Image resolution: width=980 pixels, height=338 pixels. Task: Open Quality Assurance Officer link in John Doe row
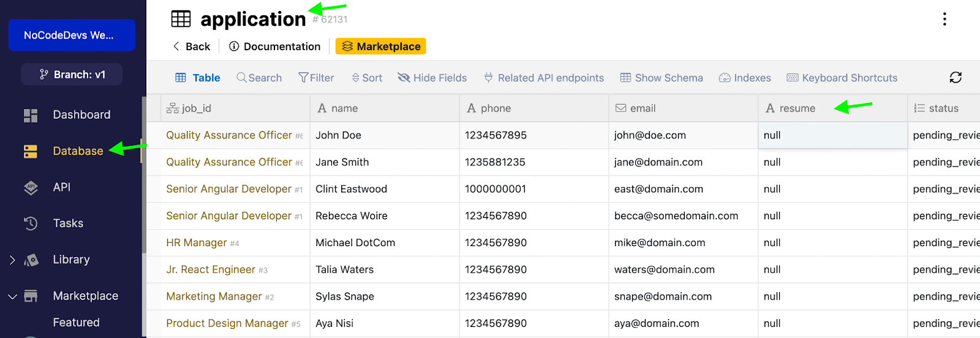click(x=229, y=135)
